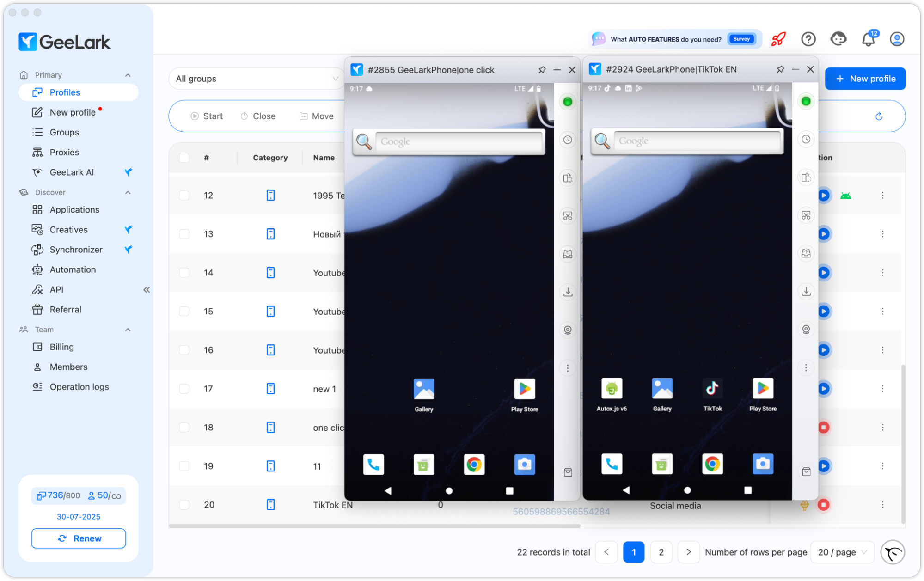Refresh the profiles list

click(879, 116)
